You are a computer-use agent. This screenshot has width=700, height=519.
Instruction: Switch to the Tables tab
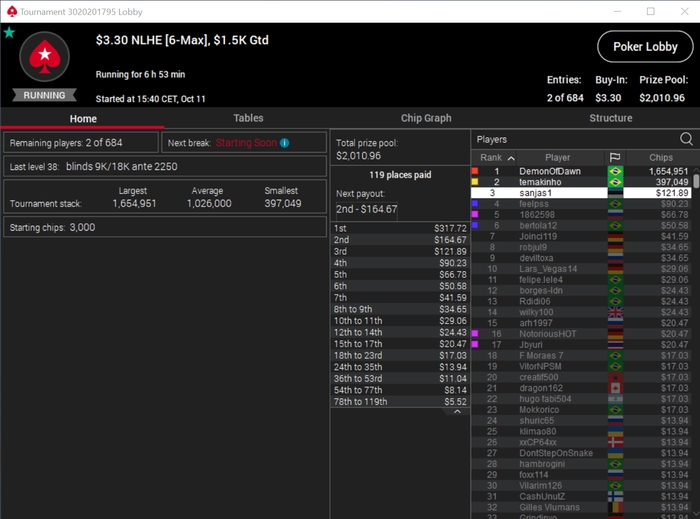click(x=248, y=118)
